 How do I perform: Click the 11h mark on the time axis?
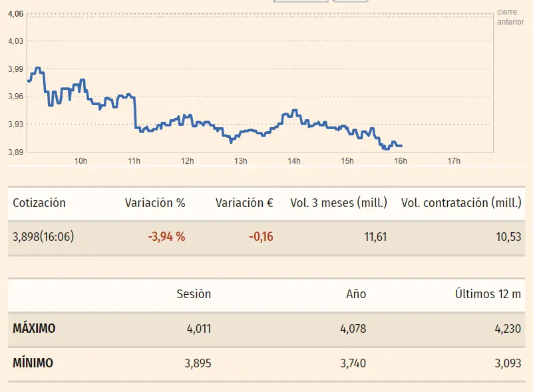[134, 161]
